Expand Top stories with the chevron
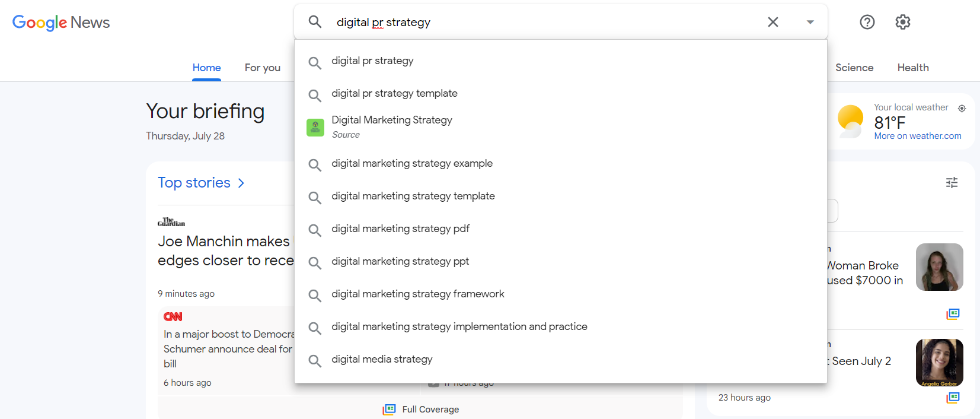The height and width of the screenshot is (419, 980). [x=241, y=183]
